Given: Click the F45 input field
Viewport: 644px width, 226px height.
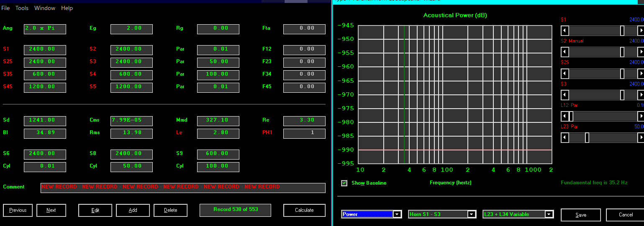Looking at the screenshot, I should click(x=304, y=87).
